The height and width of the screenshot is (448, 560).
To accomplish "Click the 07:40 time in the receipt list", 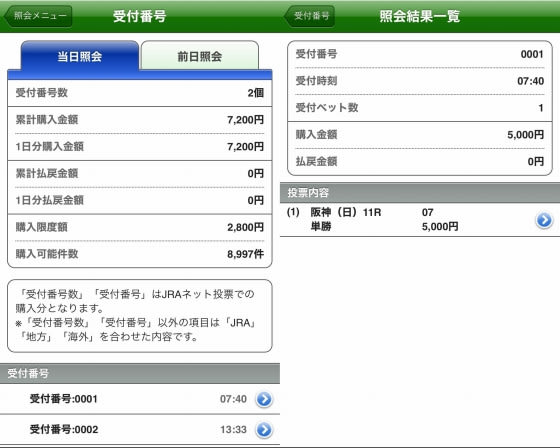I will [x=233, y=399].
